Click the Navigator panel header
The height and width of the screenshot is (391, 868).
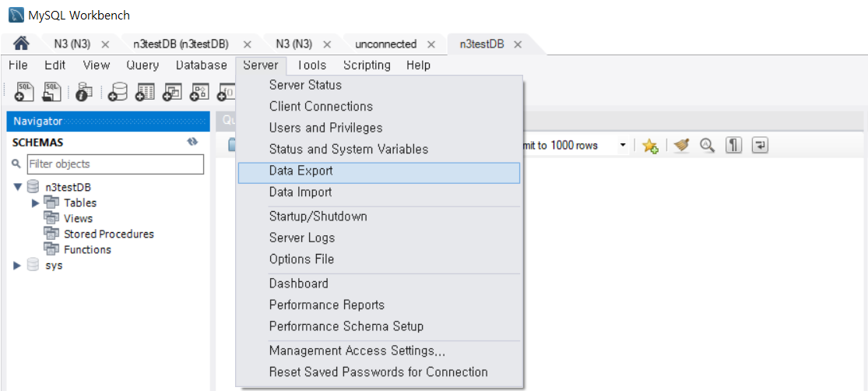click(x=108, y=122)
